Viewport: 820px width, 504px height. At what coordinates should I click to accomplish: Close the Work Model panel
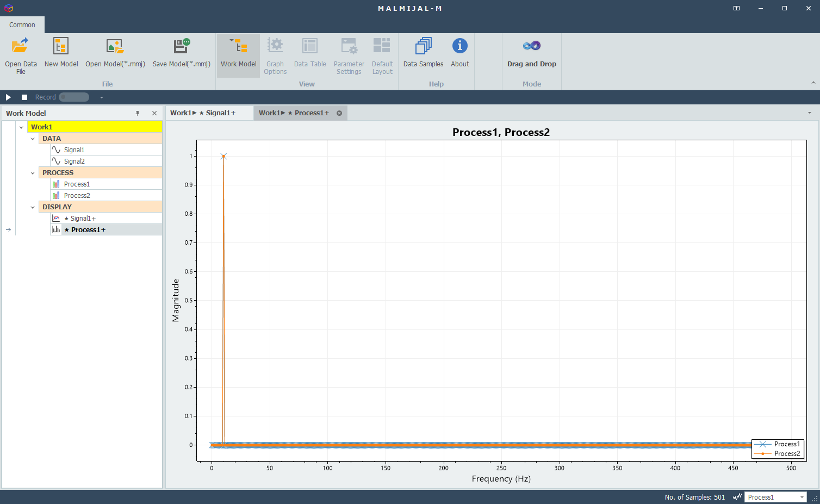[x=154, y=113]
